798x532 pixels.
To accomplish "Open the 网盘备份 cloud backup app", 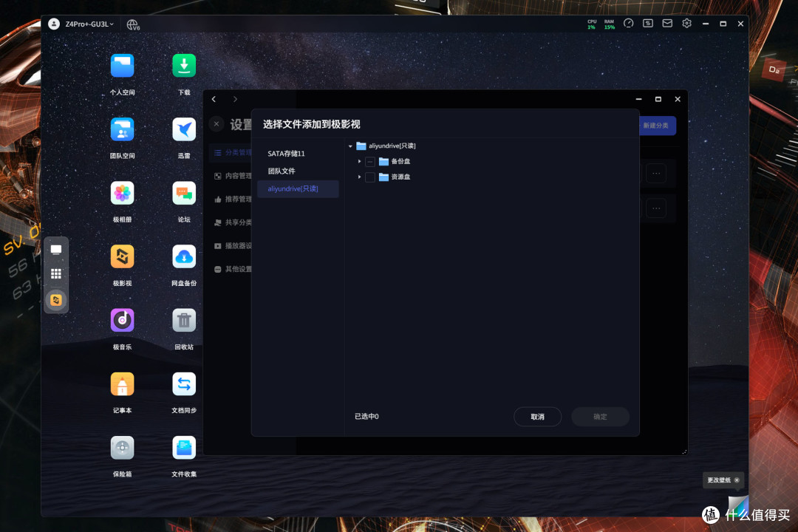I will pos(184,256).
